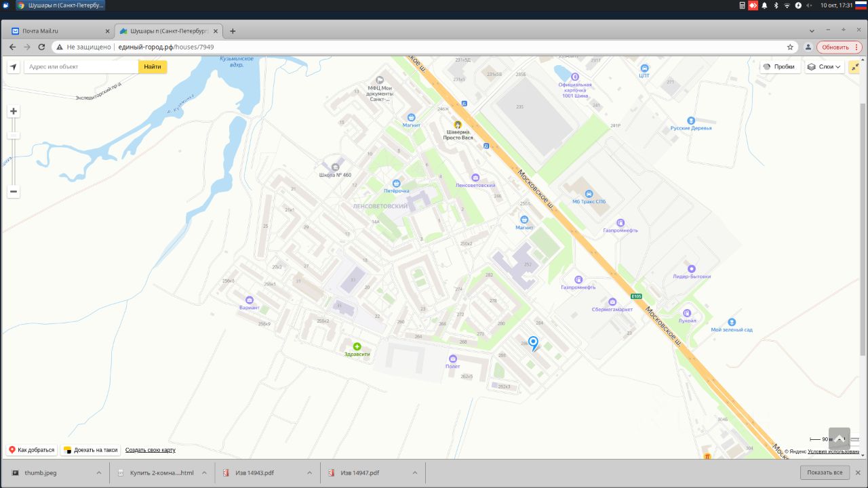Go back in browser history
Screen dimensions: 868x488
12,47
